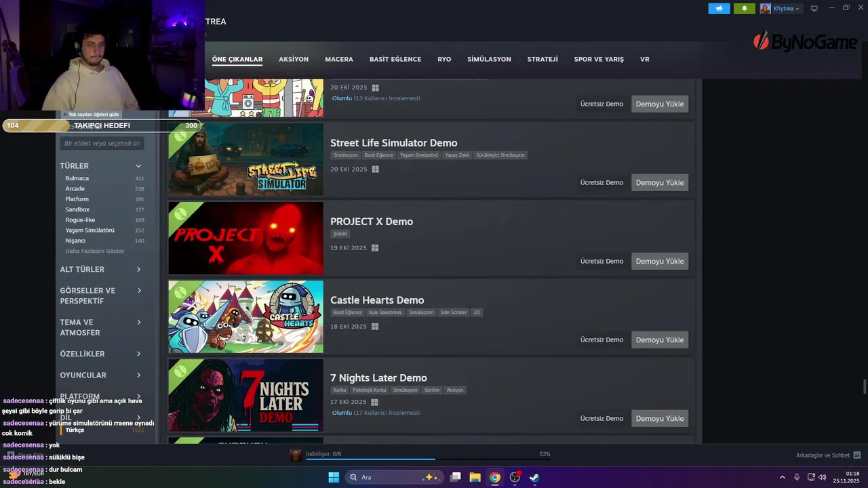The image size is (868, 488).
Task: Open the Castle Hearts Demo thumbnail
Action: click(x=246, y=317)
